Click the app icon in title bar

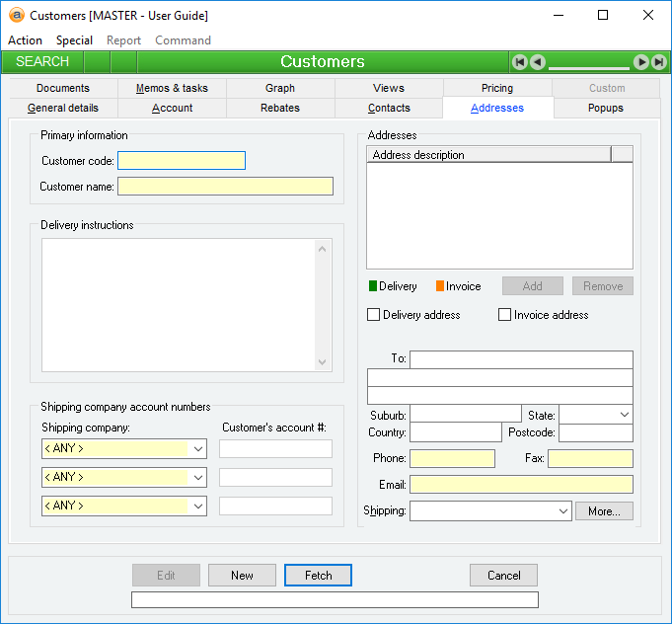(16, 15)
